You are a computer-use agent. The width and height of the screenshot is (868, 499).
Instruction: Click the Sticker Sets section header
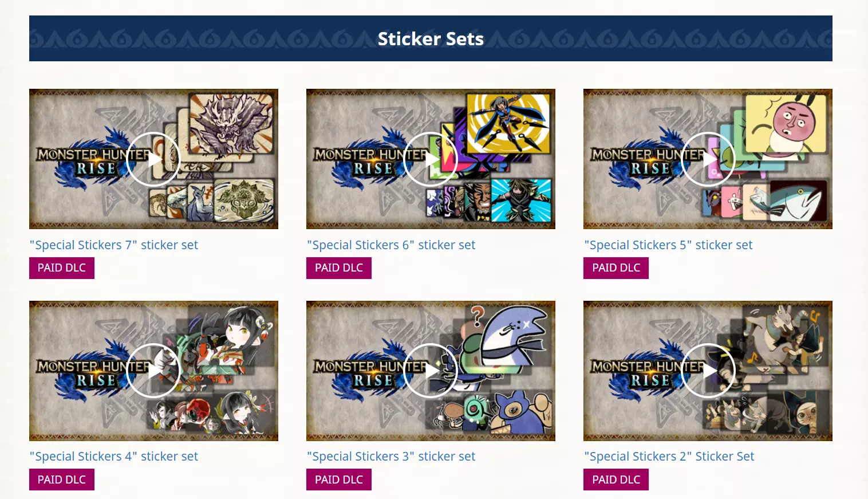(431, 38)
